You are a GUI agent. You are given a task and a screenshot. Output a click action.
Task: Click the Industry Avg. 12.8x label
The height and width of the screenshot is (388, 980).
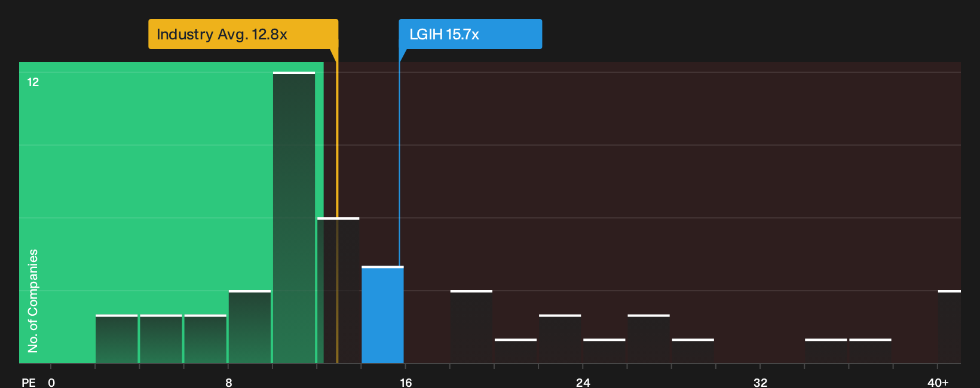point(243,34)
